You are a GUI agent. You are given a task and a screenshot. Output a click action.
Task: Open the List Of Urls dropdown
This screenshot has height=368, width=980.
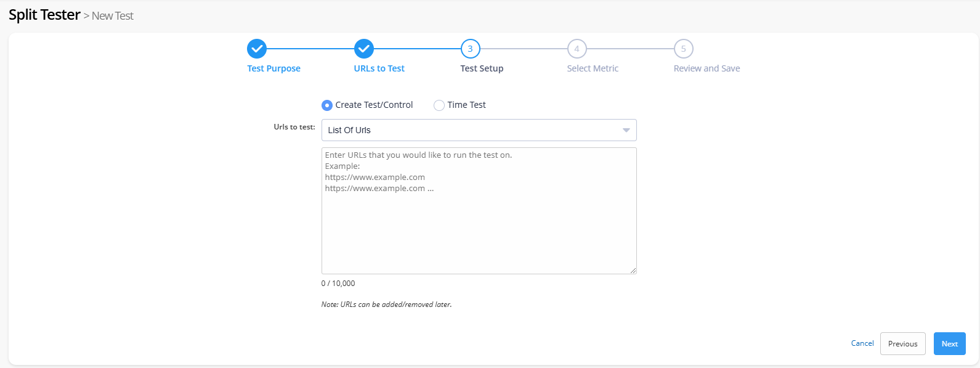tap(478, 130)
